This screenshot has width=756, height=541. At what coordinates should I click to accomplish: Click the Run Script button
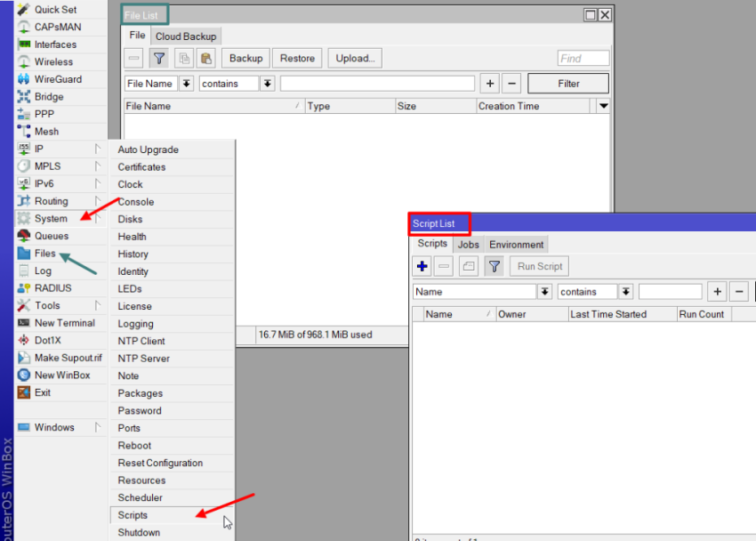(540, 266)
